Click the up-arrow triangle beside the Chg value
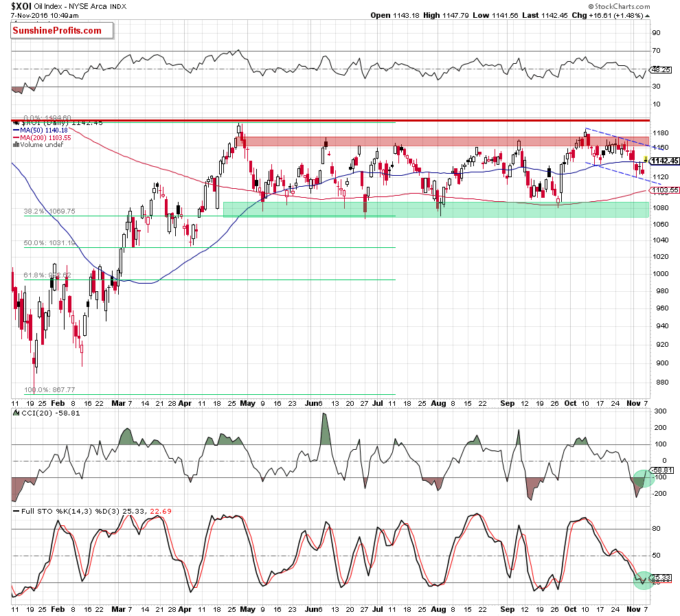This screenshot has height=616, width=680. click(x=648, y=16)
